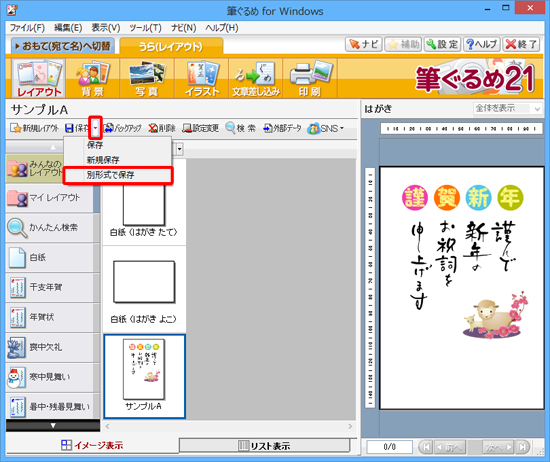This screenshot has height=462, width=550.
Task: Open the 編集(E) menu
Action: click(68, 28)
